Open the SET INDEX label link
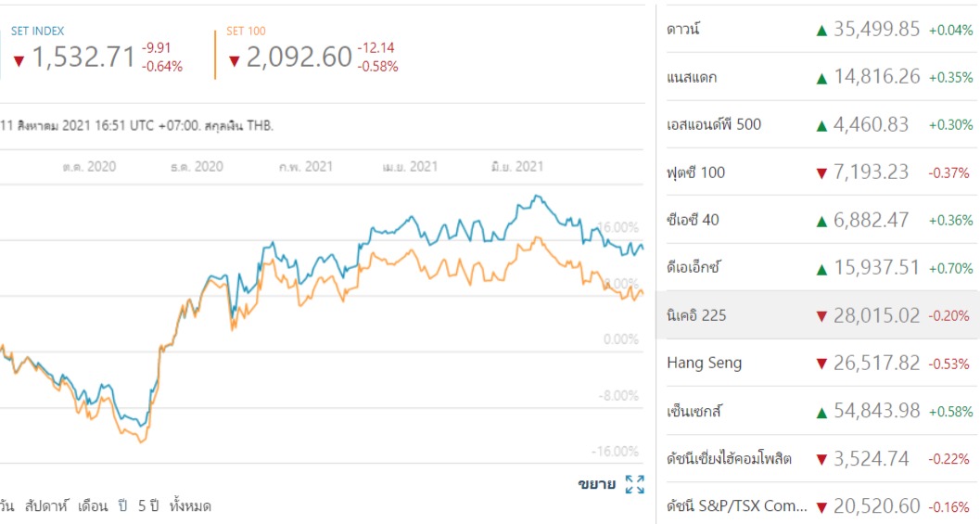 [x=38, y=31]
